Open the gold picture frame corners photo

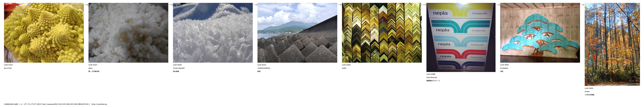coord(382,33)
